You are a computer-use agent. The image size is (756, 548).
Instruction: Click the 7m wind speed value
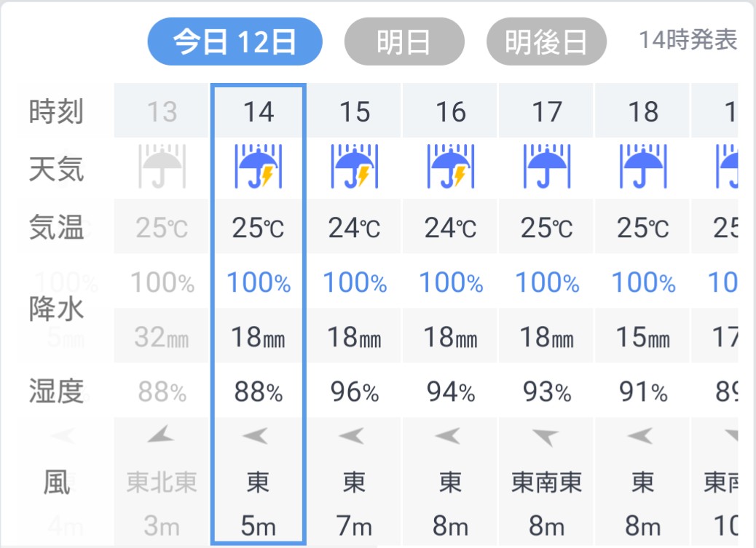(x=355, y=525)
